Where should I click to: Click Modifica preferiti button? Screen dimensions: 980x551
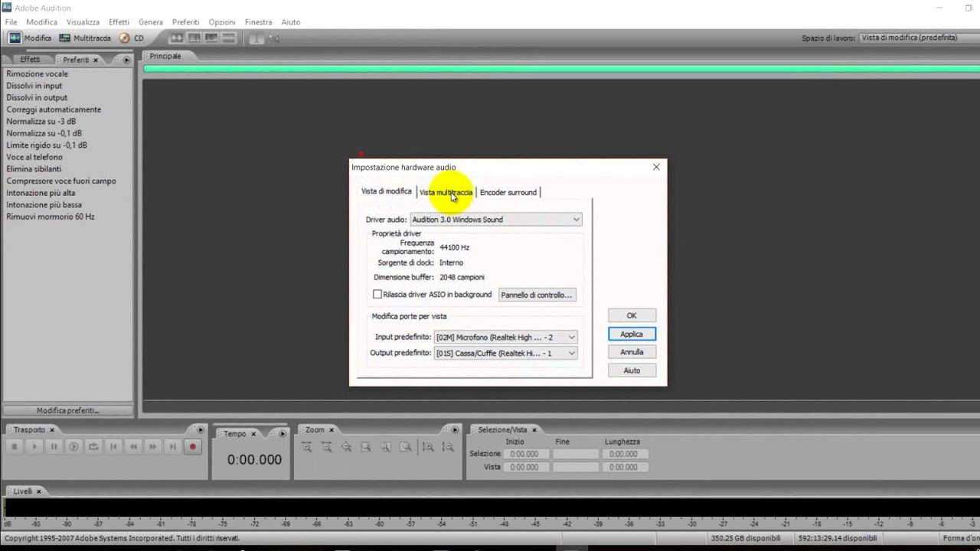(x=67, y=410)
